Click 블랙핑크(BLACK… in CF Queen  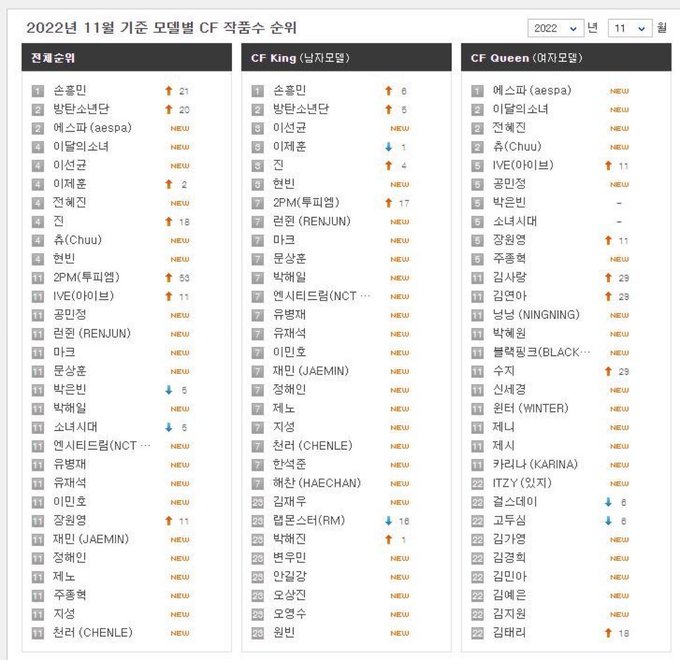point(542,352)
